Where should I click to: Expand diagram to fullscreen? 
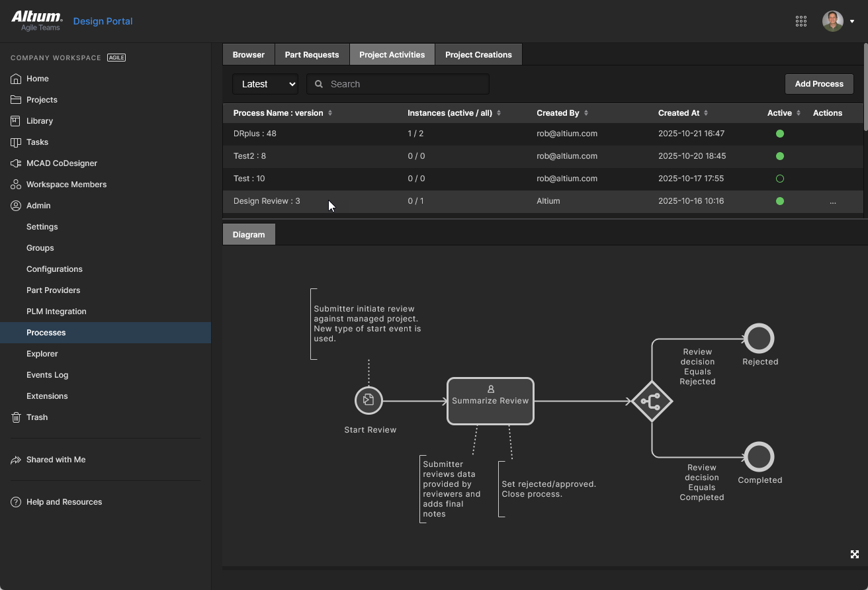854,554
